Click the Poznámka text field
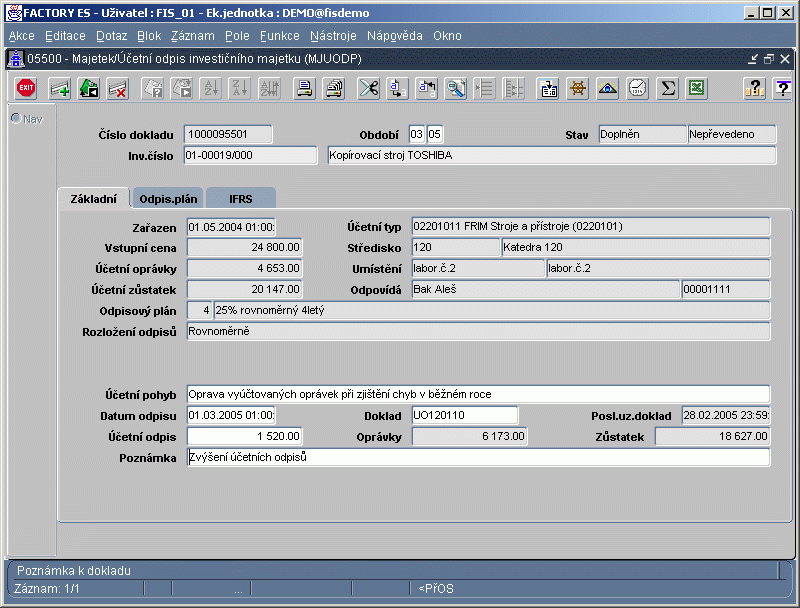800x608 pixels. [x=478, y=457]
